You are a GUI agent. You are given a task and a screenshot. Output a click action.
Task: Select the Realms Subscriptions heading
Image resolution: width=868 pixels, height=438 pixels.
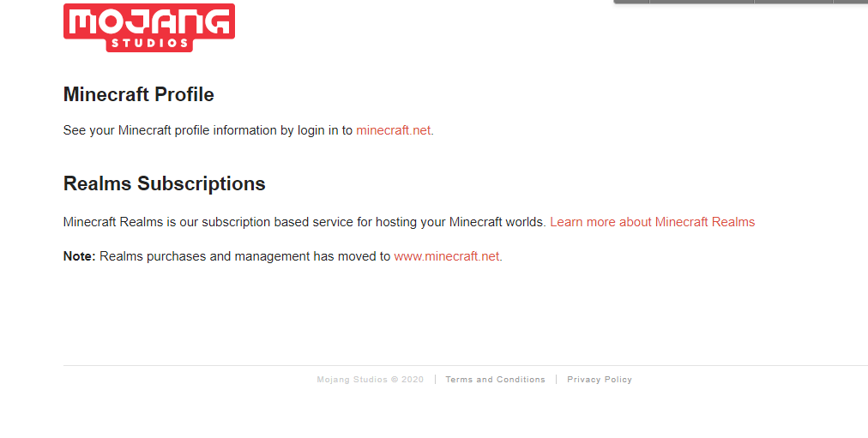pos(165,183)
